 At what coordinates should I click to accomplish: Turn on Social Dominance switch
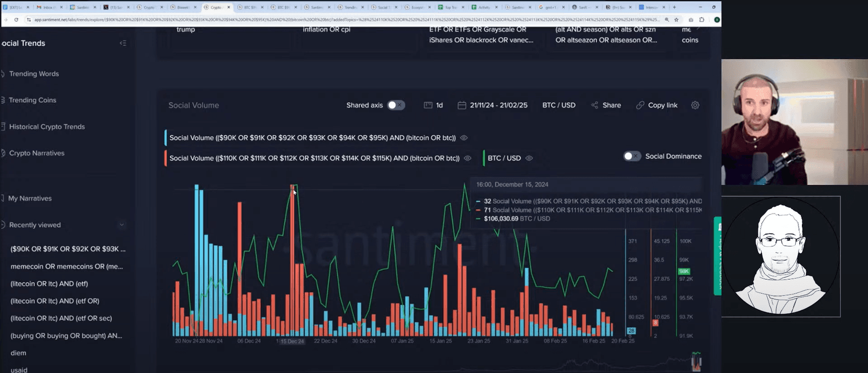(x=632, y=156)
